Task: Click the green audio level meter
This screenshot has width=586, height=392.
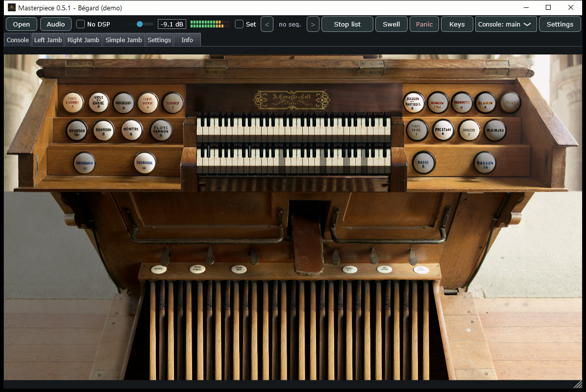Action: click(210, 24)
